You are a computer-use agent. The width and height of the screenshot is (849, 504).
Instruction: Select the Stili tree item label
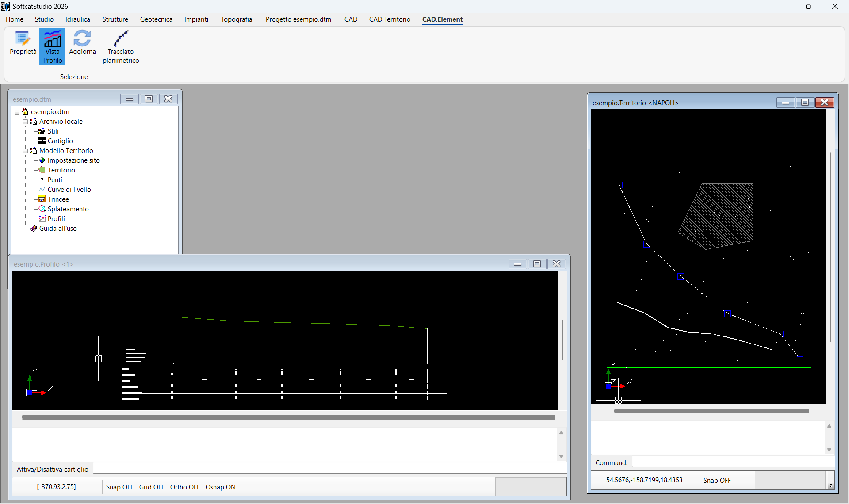(x=53, y=131)
